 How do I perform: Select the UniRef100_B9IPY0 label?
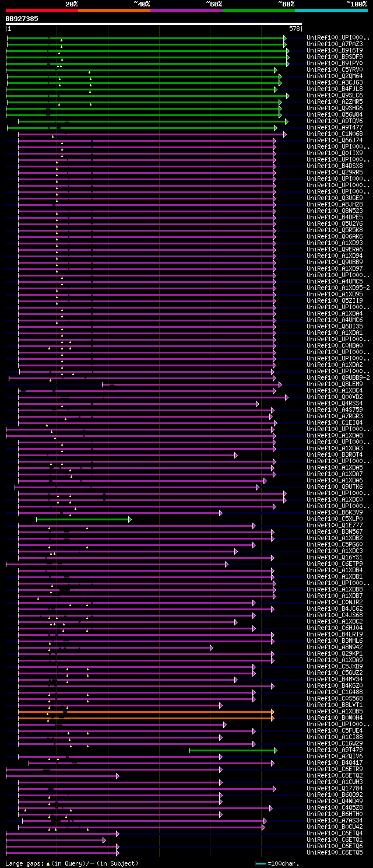[335, 63]
